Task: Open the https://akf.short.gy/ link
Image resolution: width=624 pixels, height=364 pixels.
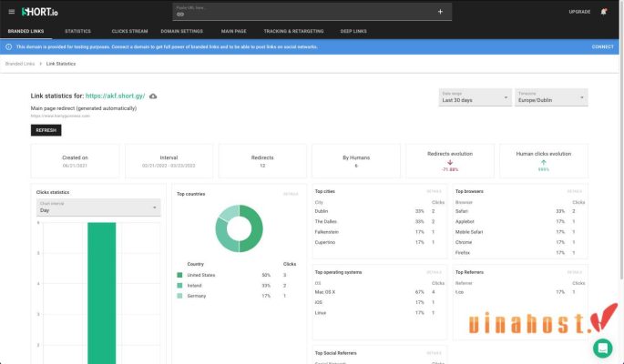Action: pos(116,96)
